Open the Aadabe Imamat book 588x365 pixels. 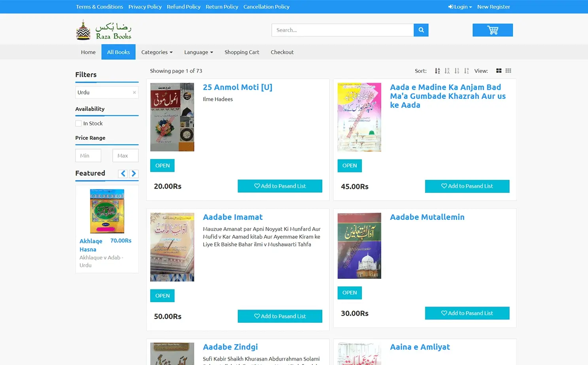coord(233,217)
